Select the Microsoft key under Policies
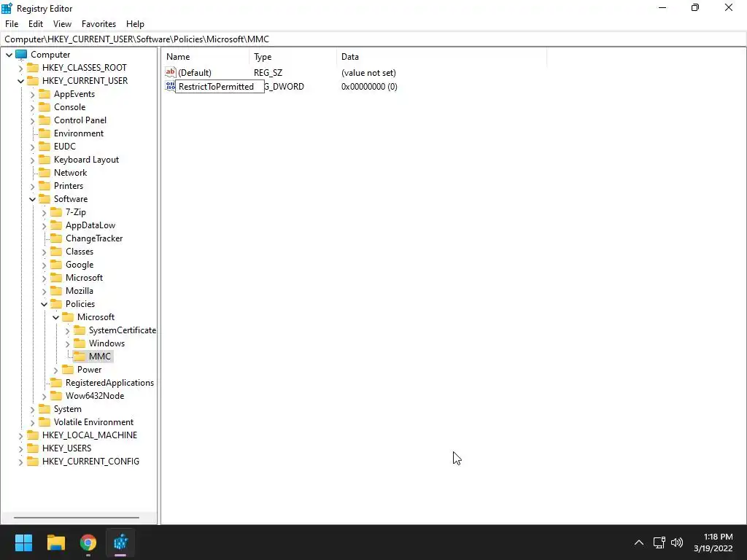The image size is (747, 560). point(96,317)
